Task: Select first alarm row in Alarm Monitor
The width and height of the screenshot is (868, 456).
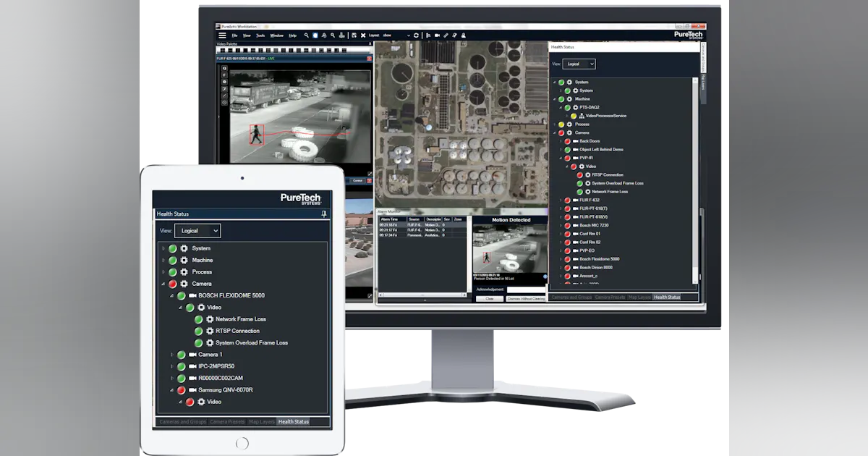Action: 423,225
